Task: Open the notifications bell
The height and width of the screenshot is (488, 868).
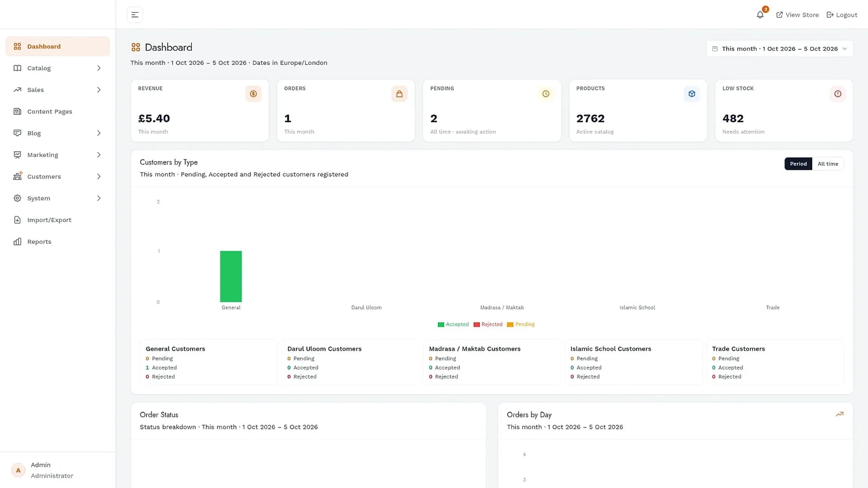Action: point(760,15)
